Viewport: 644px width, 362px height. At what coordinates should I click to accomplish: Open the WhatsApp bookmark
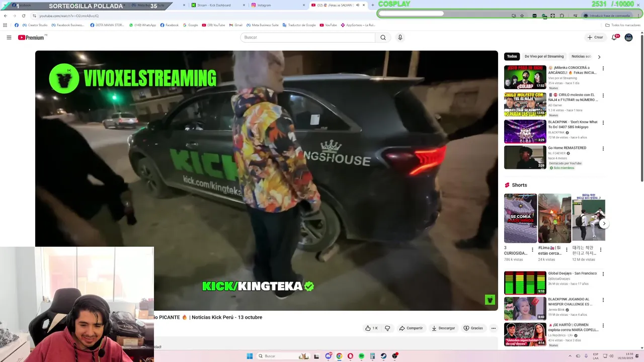pos(142,25)
